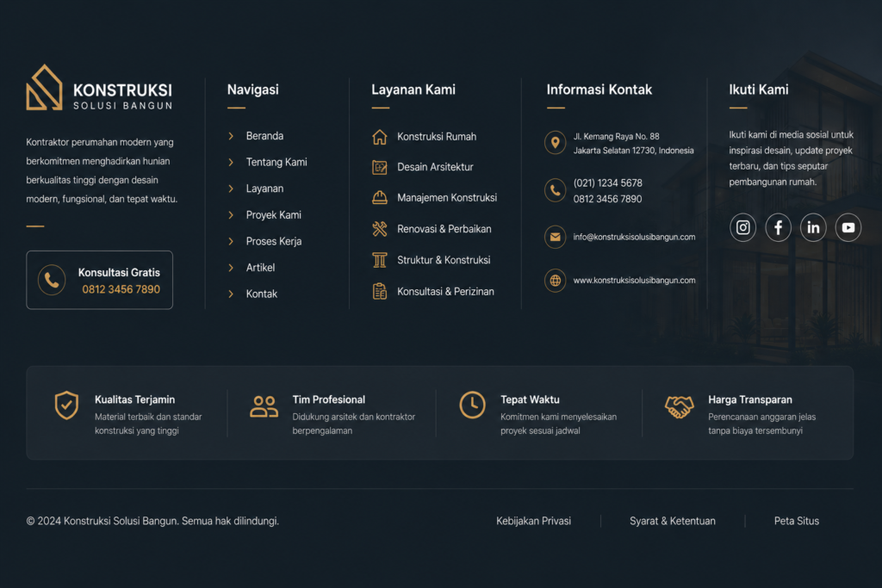The width and height of the screenshot is (882, 588).
Task: Click the clipboard icon beside Konsultasi & Perizinan
Action: pos(380,291)
